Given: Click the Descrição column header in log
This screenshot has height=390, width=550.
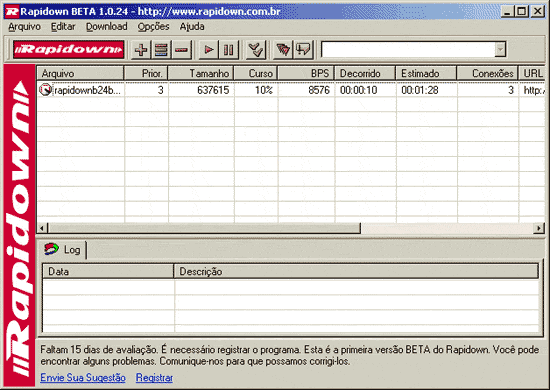Looking at the screenshot, I should pos(356,271).
